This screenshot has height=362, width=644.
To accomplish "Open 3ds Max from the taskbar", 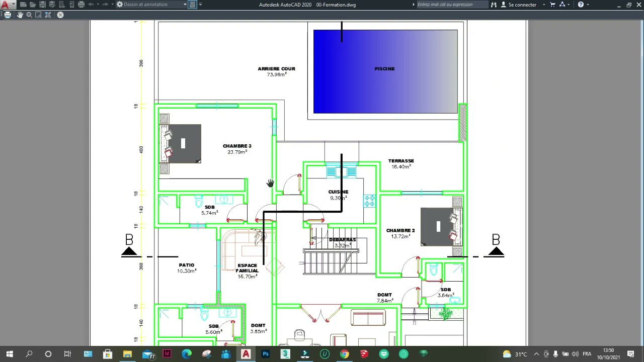I will click(285, 354).
